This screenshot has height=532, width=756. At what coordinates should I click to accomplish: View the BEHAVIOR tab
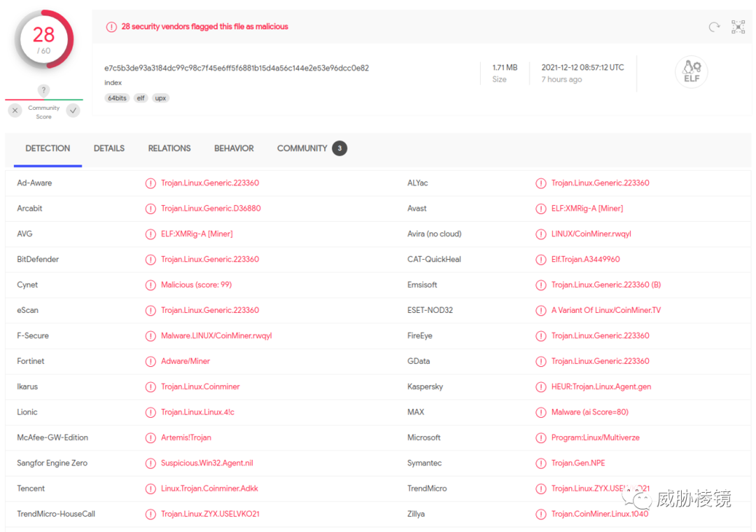[234, 148]
